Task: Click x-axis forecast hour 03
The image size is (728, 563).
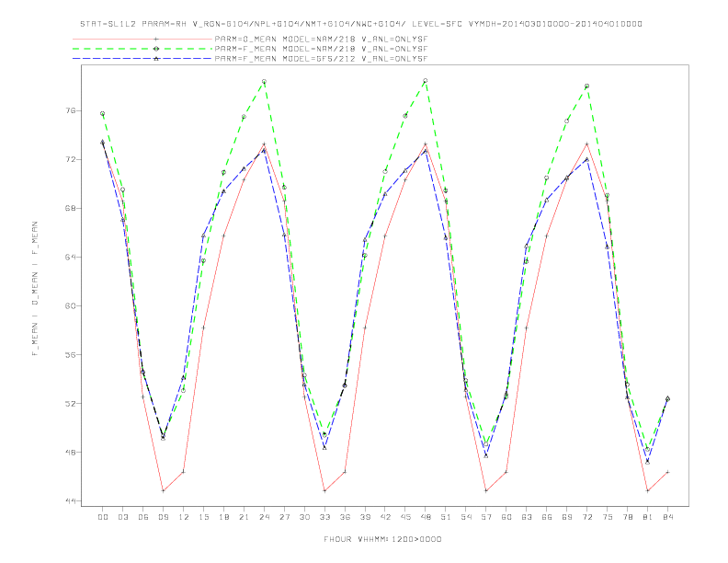Action: [x=122, y=517]
